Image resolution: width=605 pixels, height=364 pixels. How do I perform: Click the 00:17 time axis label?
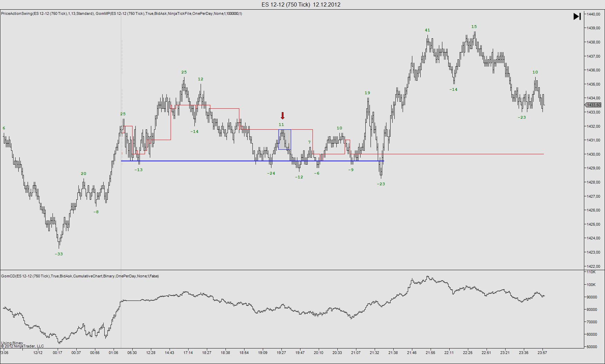point(58,353)
